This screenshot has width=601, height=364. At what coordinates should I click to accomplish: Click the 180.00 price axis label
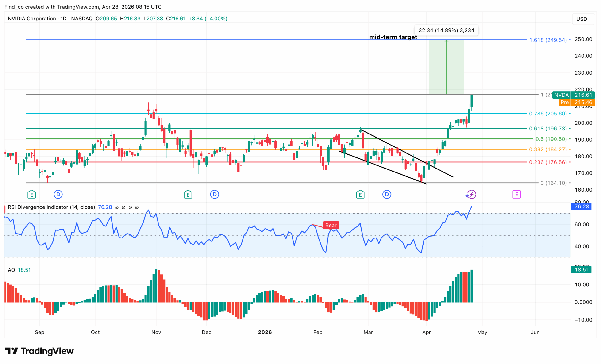point(583,156)
